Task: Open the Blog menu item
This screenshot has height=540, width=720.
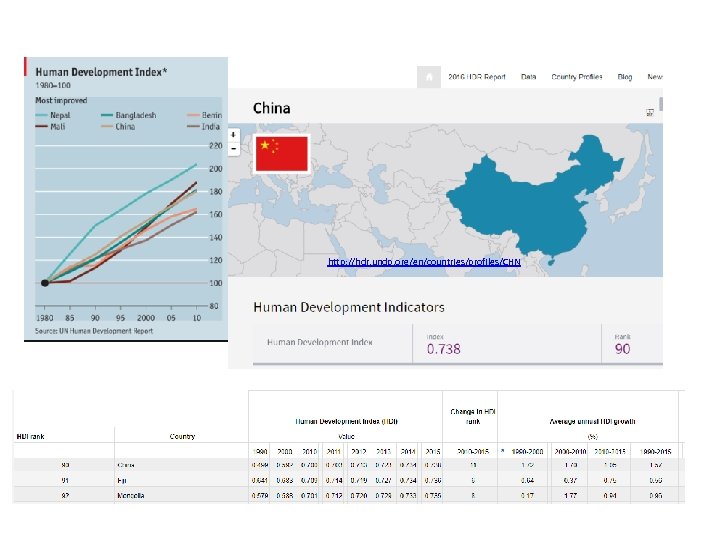Action: point(624,77)
